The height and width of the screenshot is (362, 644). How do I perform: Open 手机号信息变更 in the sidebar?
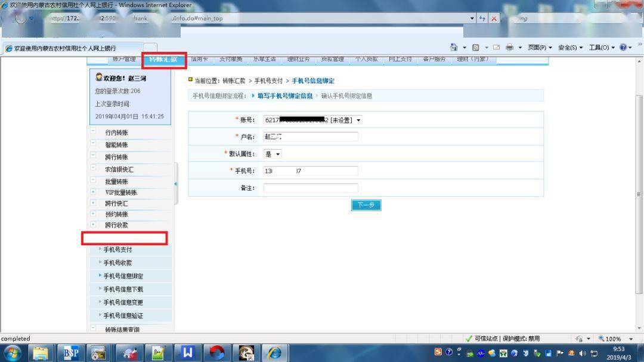click(123, 302)
